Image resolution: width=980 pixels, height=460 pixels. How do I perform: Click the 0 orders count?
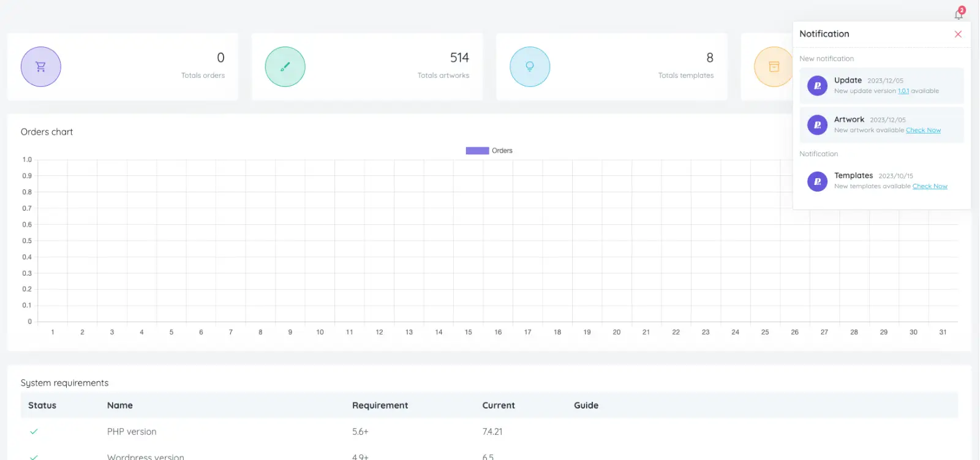click(x=221, y=58)
